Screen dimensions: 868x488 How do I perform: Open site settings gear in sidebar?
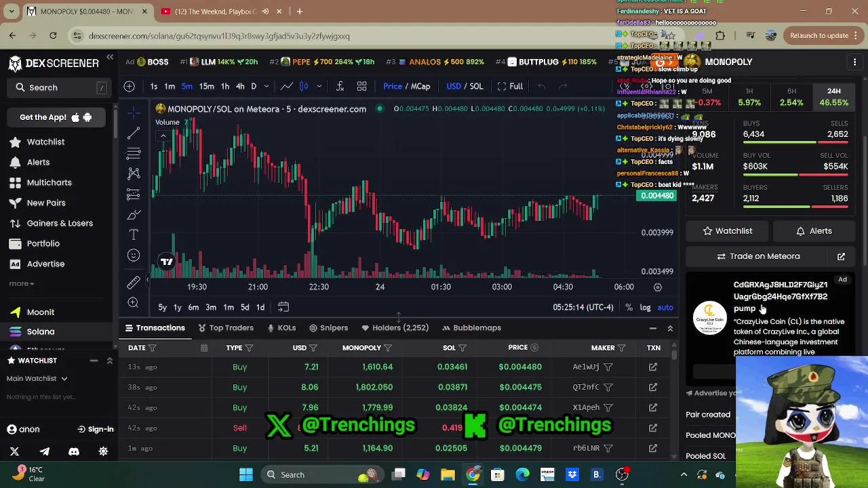tap(103, 451)
